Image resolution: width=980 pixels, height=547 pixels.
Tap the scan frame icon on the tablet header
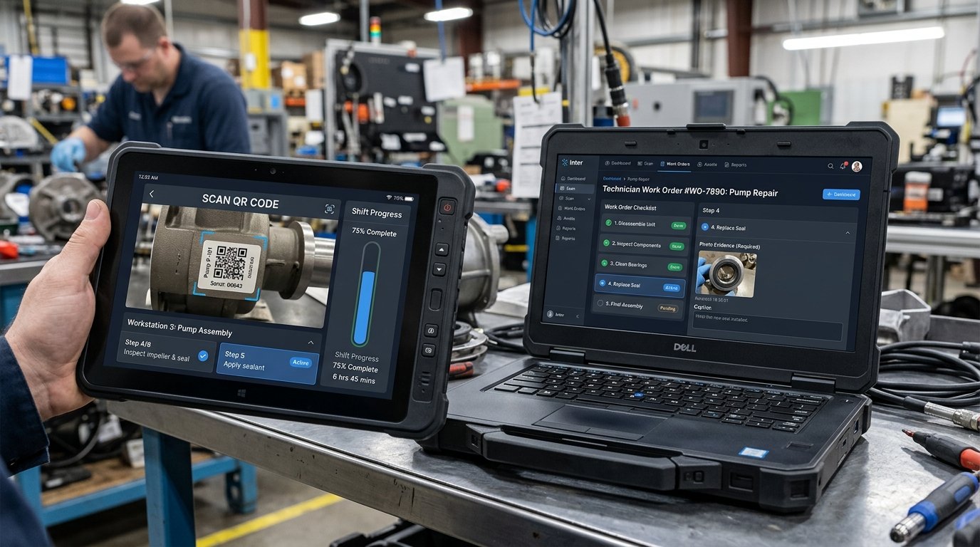pyautogui.click(x=329, y=209)
